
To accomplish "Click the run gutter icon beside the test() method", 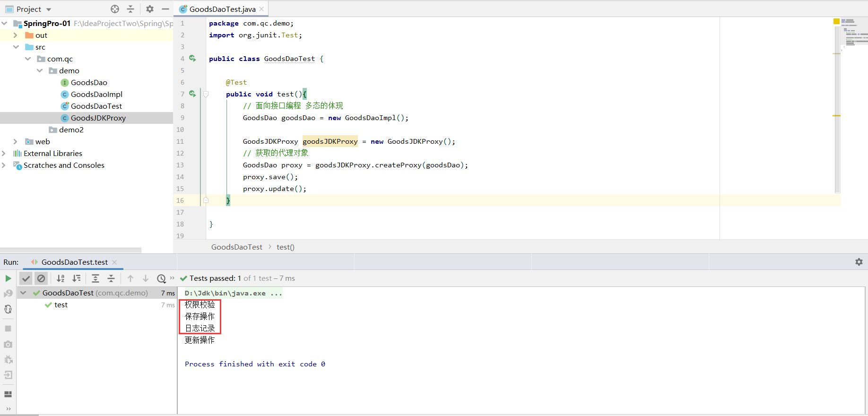I will (192, 94).
